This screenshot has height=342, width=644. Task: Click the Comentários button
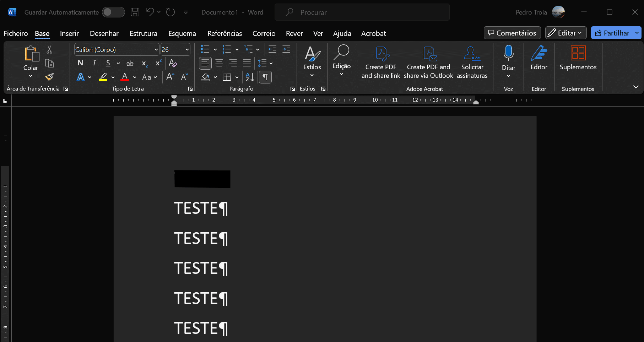point(512,33)
